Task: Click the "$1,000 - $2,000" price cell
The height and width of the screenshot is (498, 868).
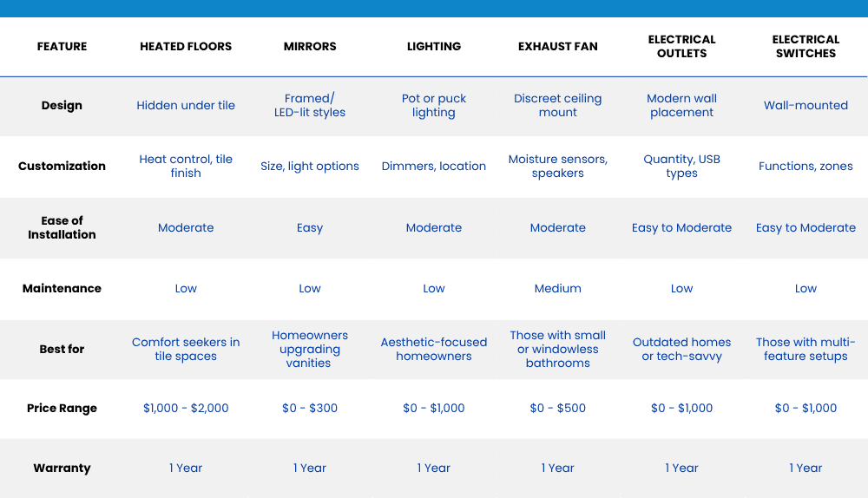Action: 186,409
